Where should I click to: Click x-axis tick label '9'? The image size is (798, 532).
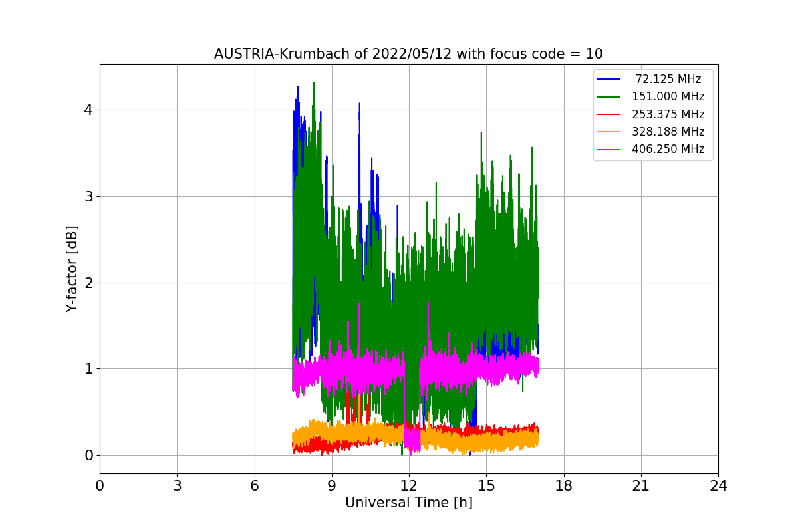(x=332, y=486)
